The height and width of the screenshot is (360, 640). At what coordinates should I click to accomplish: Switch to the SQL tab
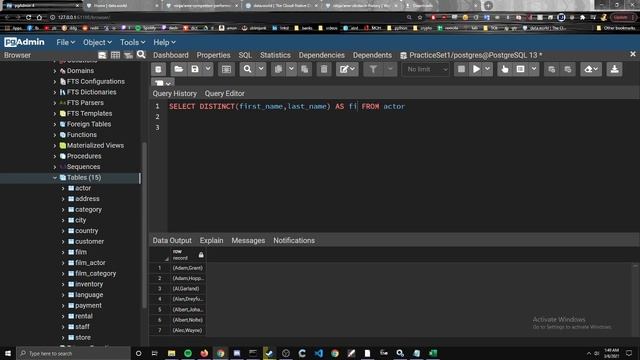[245, 55]
